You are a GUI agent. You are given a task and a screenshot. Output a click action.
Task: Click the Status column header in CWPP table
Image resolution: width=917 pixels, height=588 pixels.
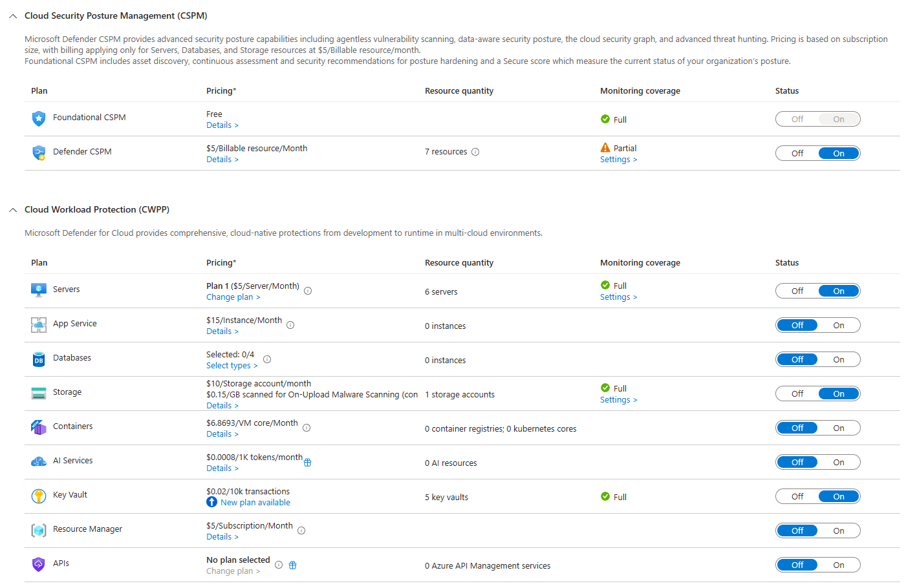coord(786,263)
